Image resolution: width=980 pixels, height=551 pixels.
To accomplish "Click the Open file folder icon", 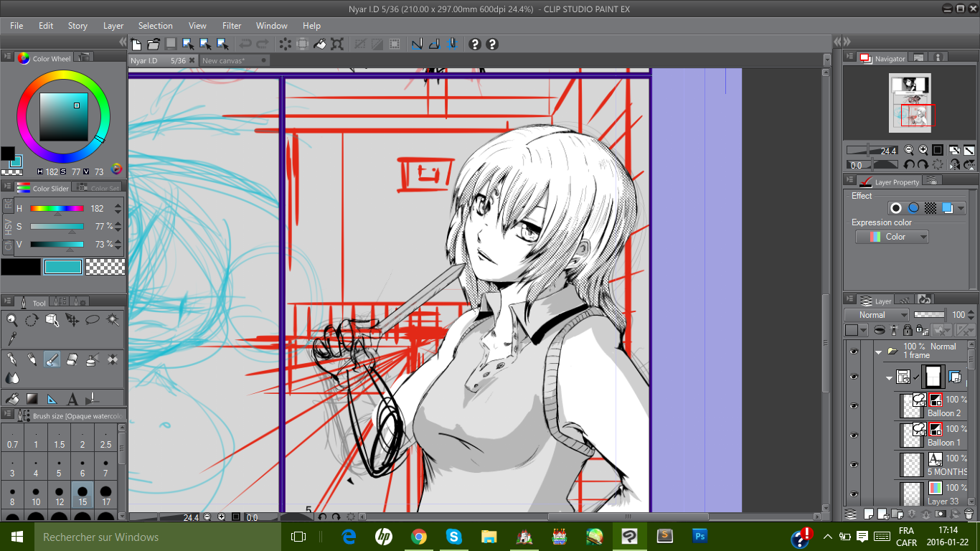I will click(153, 44).
